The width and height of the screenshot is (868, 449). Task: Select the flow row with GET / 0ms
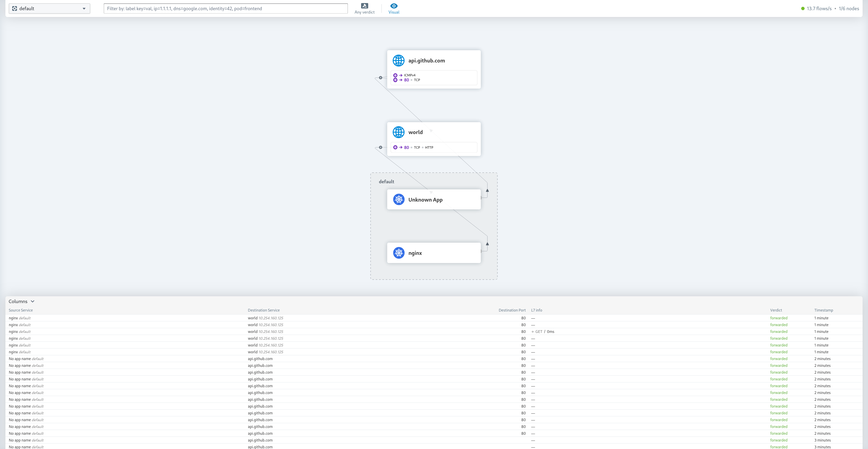click(434, 332)
